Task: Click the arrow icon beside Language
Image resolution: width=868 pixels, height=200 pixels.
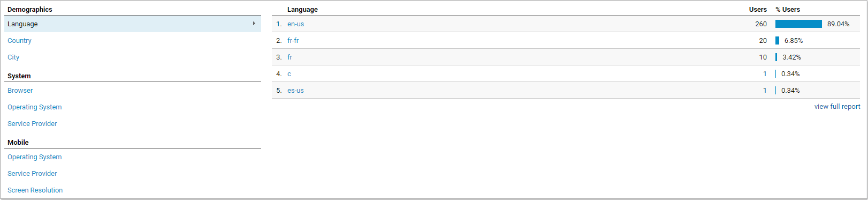Action: coord(254,24)
